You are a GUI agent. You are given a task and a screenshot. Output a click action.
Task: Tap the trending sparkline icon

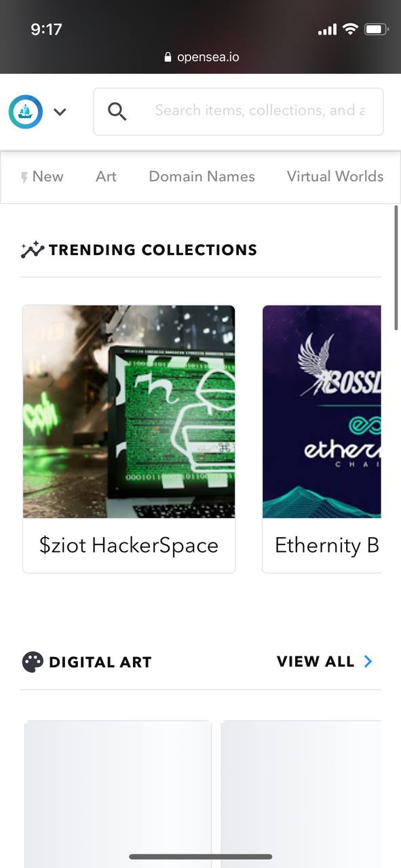tap(32, 250)
